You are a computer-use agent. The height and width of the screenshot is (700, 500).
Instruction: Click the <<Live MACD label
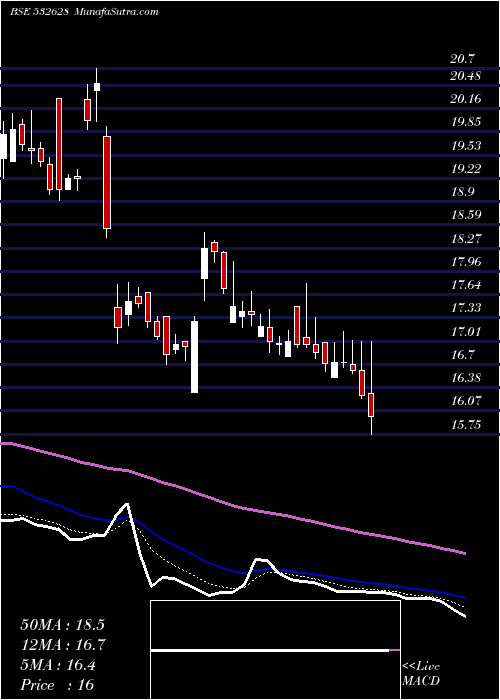pyautogui.click(x=421, y=674)
